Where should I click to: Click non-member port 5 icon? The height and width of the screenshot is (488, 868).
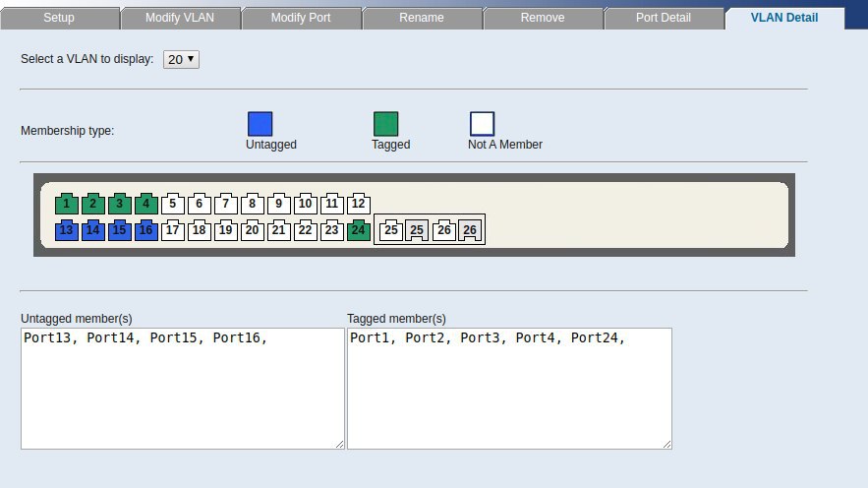(173, 204)
